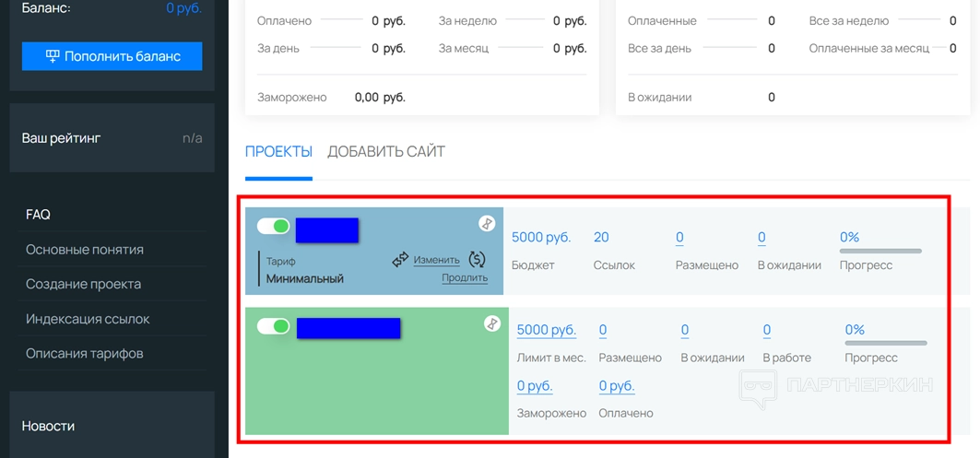Click the 0% value in the green project row
Viewport: 980px width, 458px height.
[x=855, y=330]
